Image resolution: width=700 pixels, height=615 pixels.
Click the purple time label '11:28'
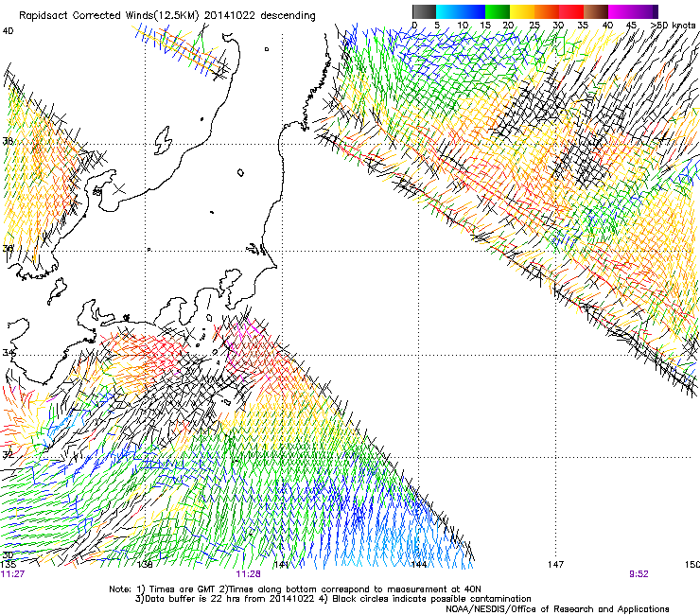pos(248,574)
